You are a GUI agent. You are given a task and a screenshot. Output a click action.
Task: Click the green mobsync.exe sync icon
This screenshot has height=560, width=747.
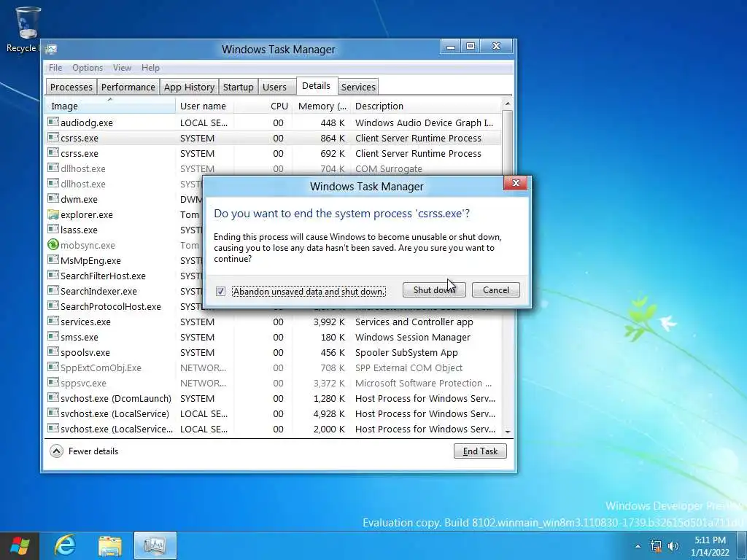point(53,245)
